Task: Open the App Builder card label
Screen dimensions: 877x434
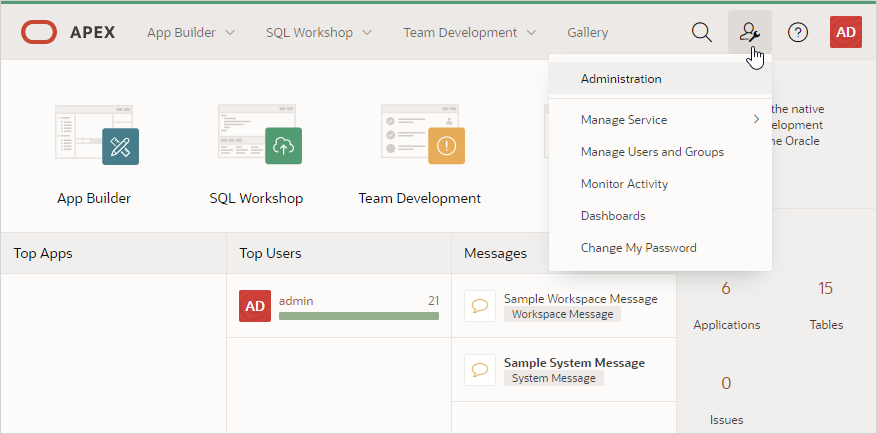Action: coord(94,198)
